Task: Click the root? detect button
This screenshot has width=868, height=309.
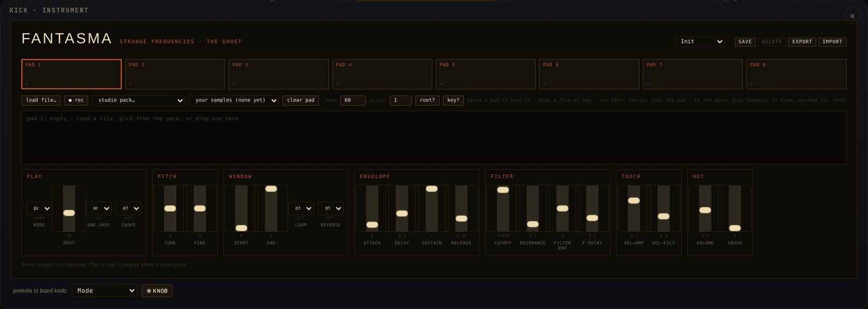Action: (427, 100)
